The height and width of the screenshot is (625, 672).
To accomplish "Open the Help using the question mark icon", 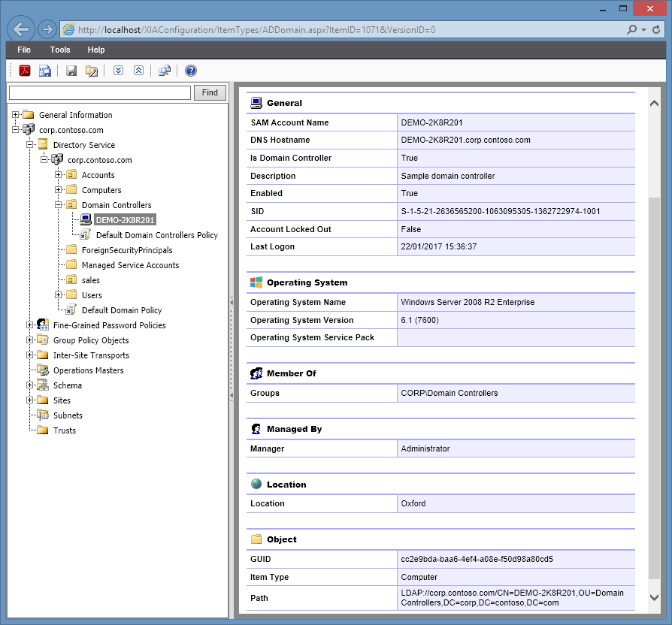I will click(190, 70).
